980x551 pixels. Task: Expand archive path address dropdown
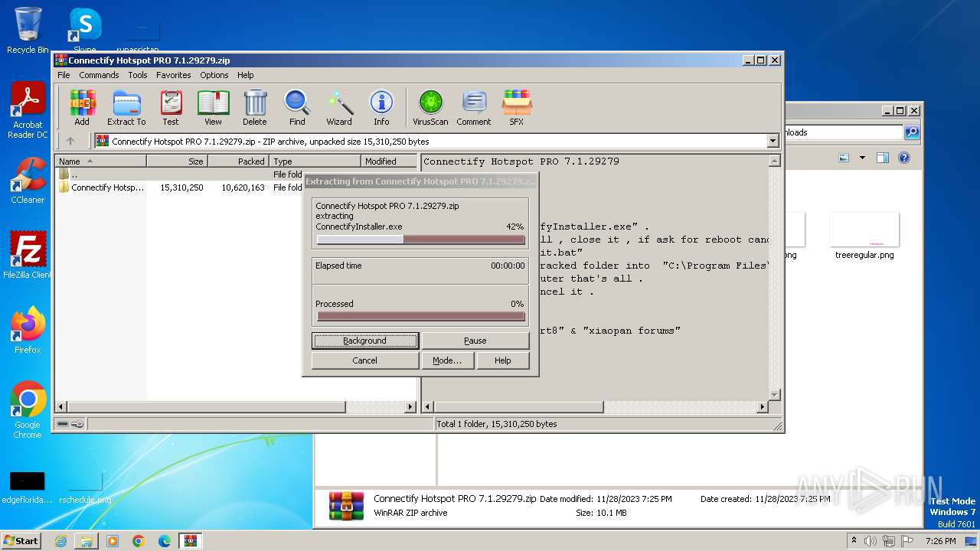coord(773,141)
